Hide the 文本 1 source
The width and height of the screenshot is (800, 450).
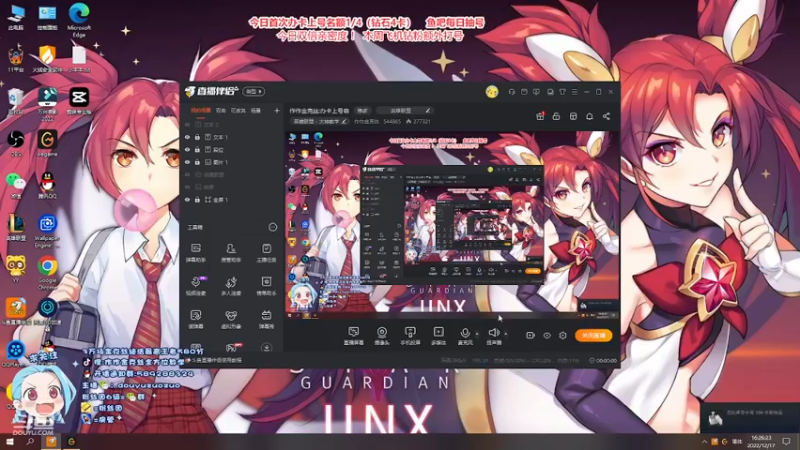coord(187,137)
